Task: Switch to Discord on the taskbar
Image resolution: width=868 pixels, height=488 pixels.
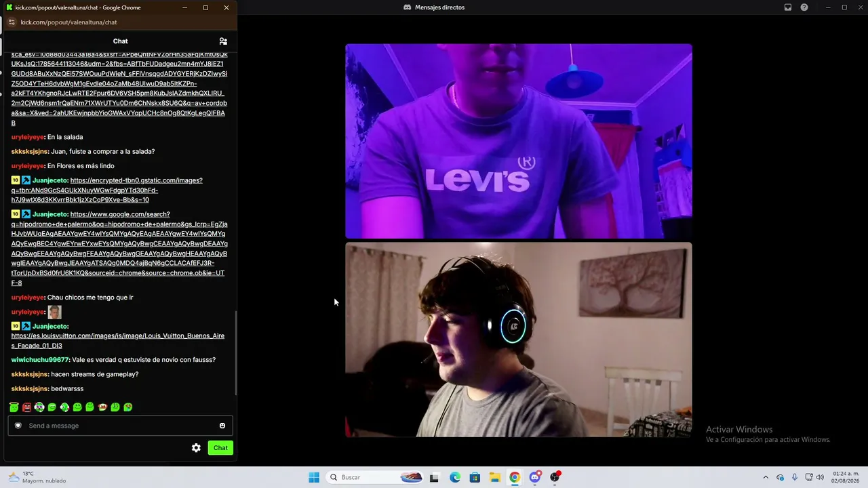Action: pos(535,477)
